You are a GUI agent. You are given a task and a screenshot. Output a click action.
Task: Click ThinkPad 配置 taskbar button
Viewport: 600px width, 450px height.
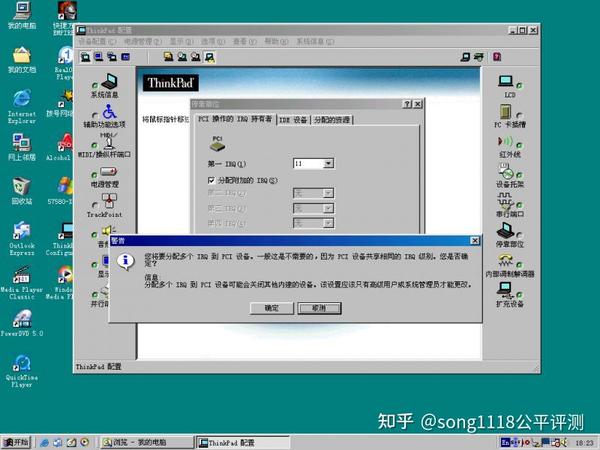point(244,442)
